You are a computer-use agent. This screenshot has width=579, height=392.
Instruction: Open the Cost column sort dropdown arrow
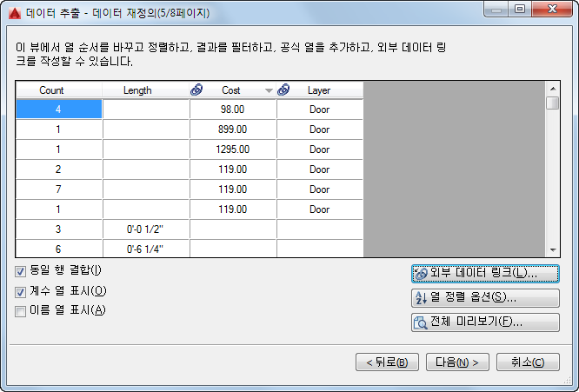[269, 90]
